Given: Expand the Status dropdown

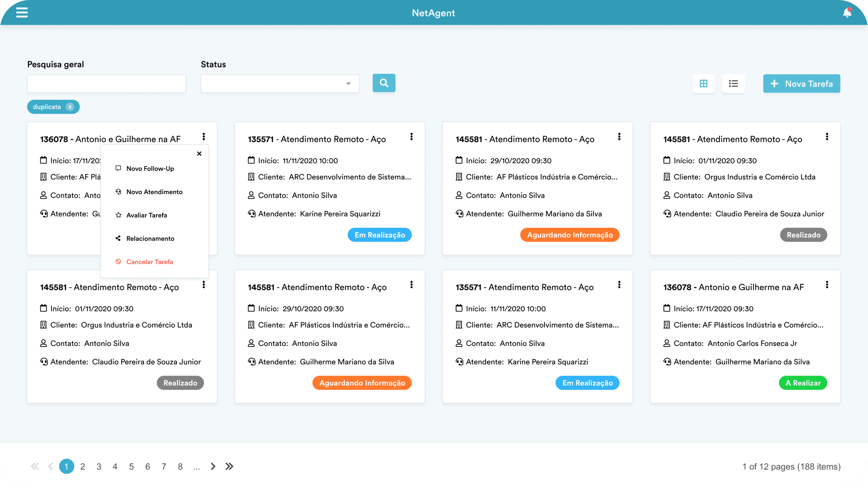Looking at the screenshot, I should click(x=348, y=84).
